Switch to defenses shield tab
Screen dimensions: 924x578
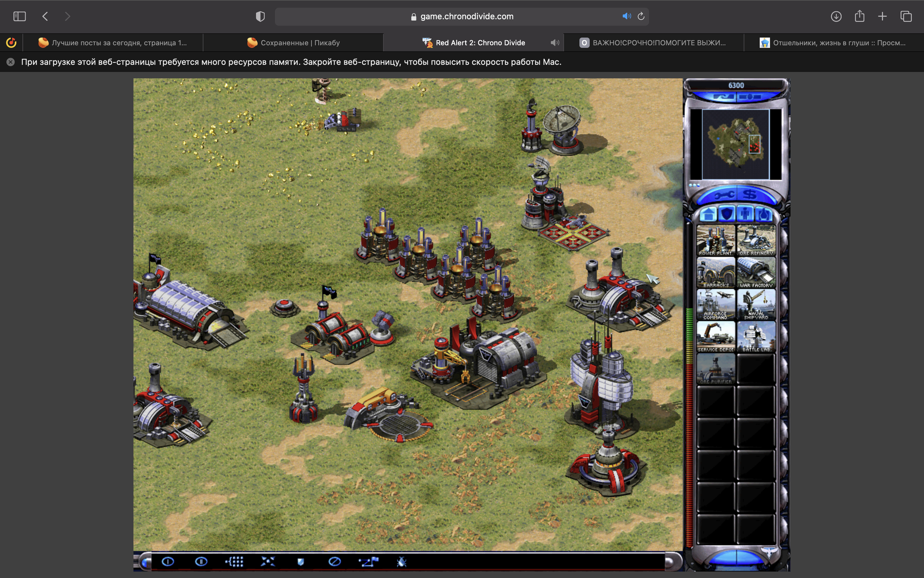[727, 214]
